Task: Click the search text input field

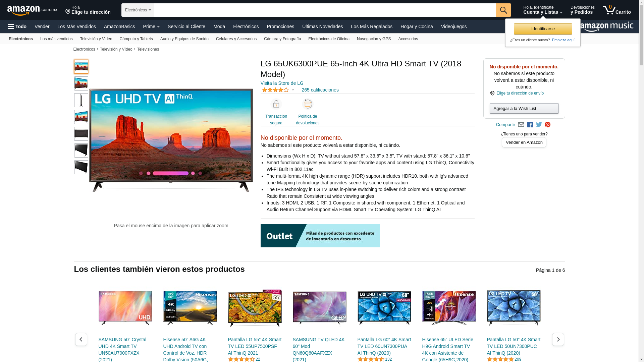Action: coord(325,10)
